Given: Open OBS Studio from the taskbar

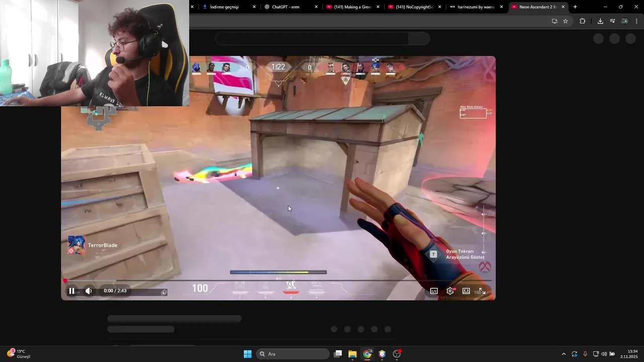Looking at the screenshot, I should pos(397,354).
